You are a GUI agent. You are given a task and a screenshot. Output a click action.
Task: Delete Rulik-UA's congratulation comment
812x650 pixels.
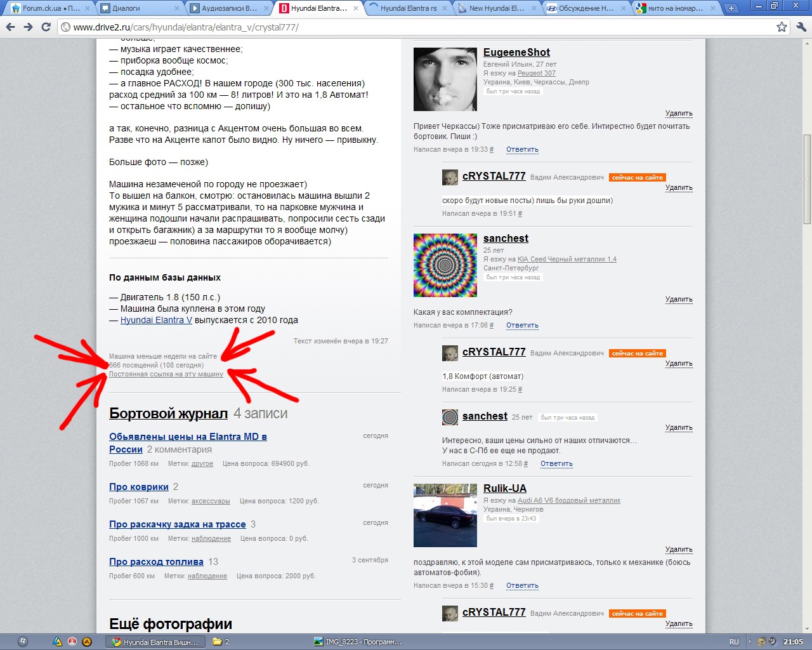[x=679, y=550]
